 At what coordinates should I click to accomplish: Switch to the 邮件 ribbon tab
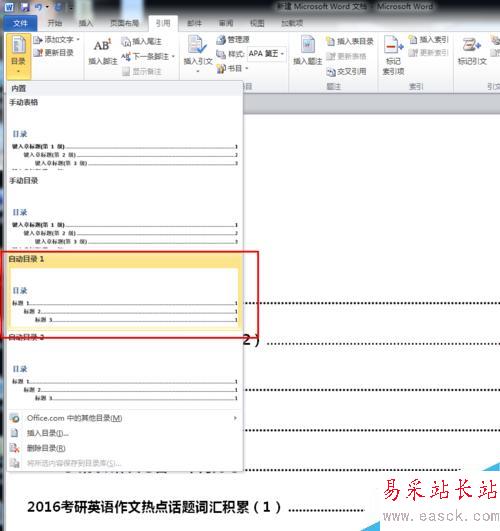194,23
